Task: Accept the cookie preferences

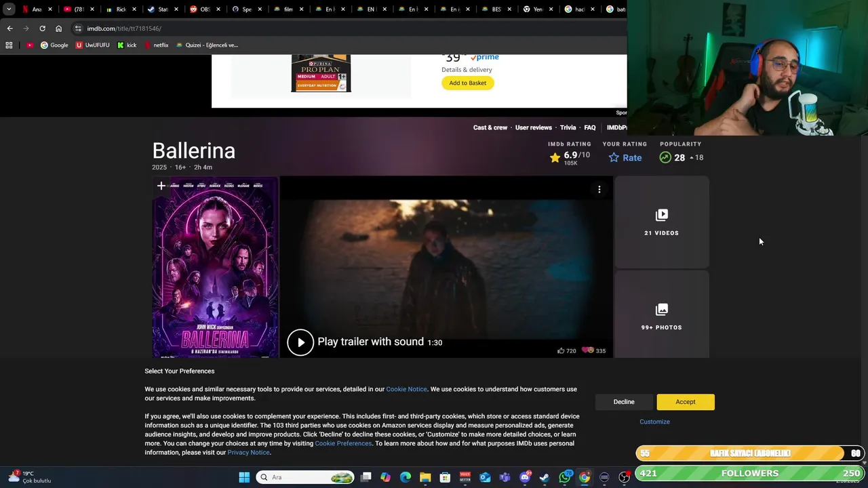Action: 686,402
